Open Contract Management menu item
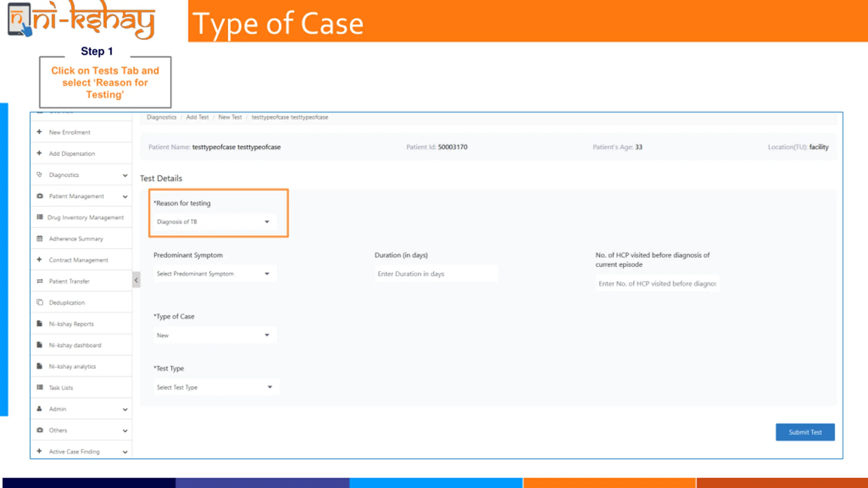 tap(78, 260)
